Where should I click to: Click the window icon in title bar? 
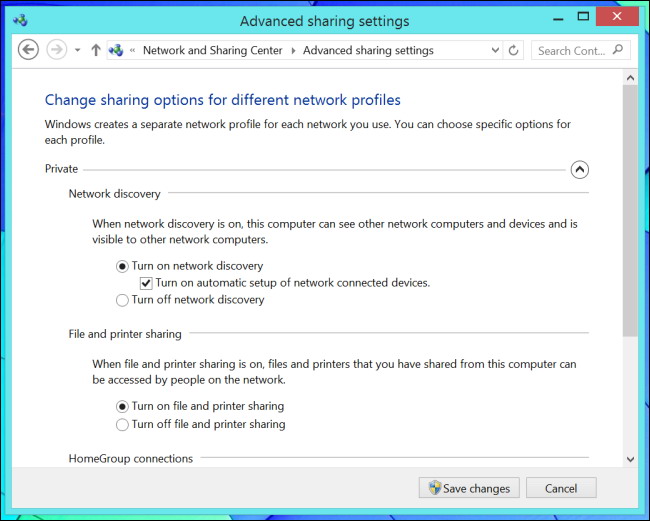[x=19, y=20]
